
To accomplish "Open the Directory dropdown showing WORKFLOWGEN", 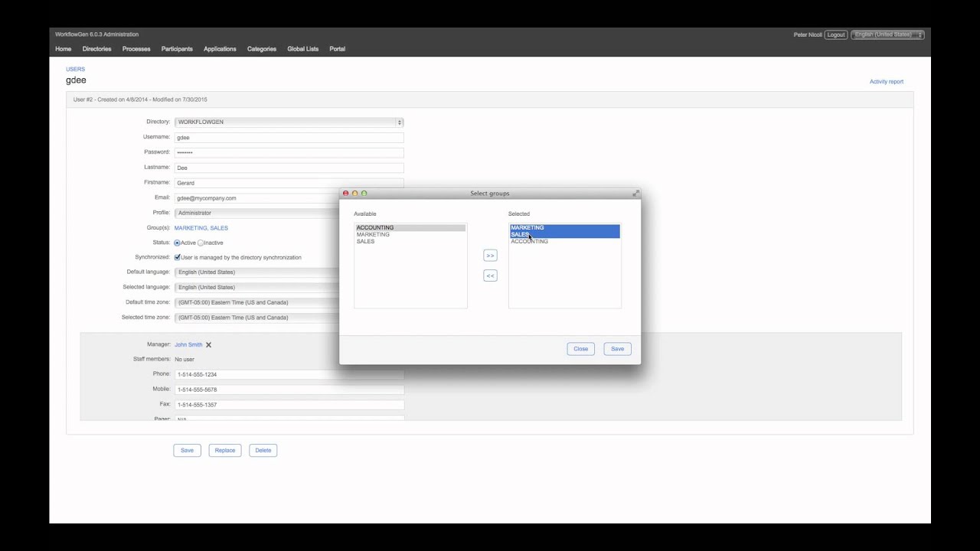I will (x=289, y=122).
